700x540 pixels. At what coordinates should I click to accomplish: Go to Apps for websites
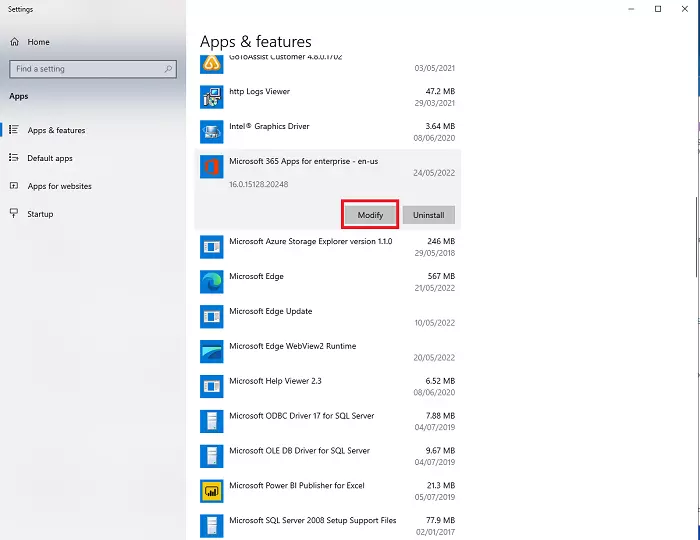pyautogui.click(x=59, y=186)
